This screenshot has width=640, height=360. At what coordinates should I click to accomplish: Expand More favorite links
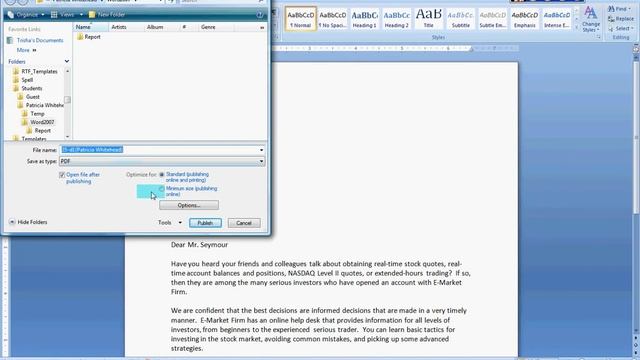tap(26, 50)
